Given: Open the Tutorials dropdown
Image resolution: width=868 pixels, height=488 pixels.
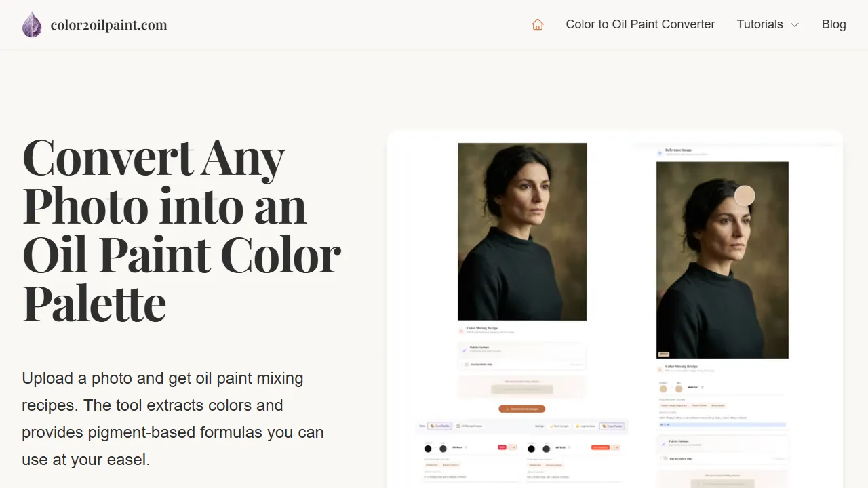Looking at the screenshot, I should pos(767,24).
